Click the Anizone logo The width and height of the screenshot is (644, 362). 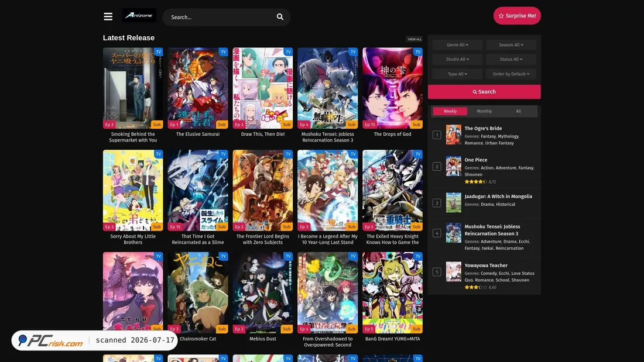click(139, 16)
